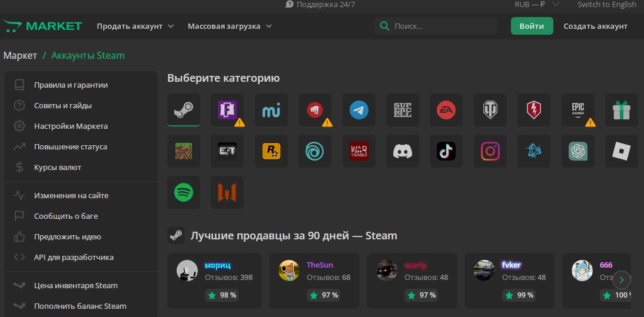The width and height of the screenshot is (644, 317).
Task: Select the Steam category icon
Action: (x=184, y=110)
